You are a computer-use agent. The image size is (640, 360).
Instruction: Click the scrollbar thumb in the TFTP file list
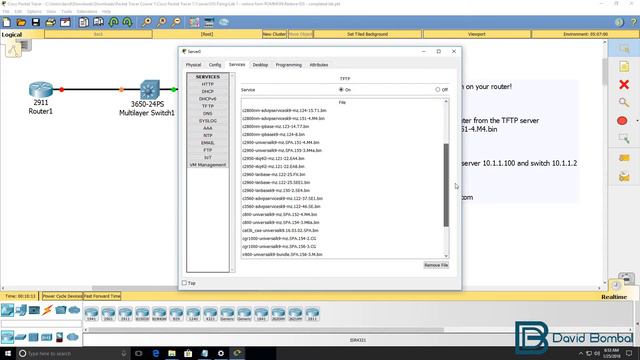coord(446,184)
